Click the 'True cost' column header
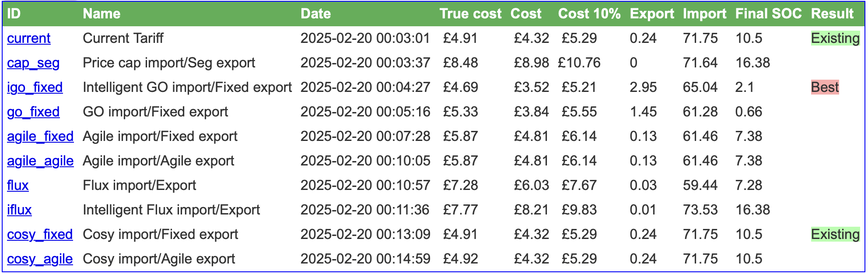This screenshot has height=274, width=868. (x=471, y=14)
